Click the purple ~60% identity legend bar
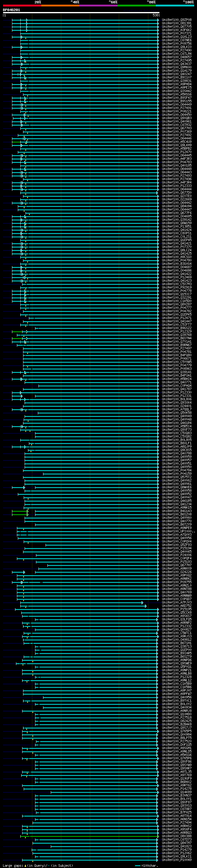197x868 pixels. click(98, 6)
